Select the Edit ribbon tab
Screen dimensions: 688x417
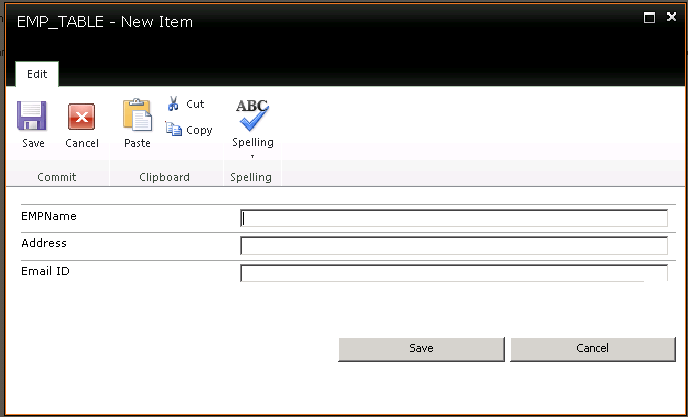37,74
